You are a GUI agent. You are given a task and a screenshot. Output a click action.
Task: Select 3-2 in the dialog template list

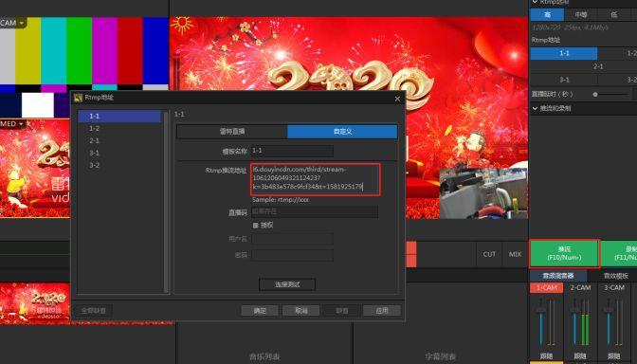coord(119,165)
